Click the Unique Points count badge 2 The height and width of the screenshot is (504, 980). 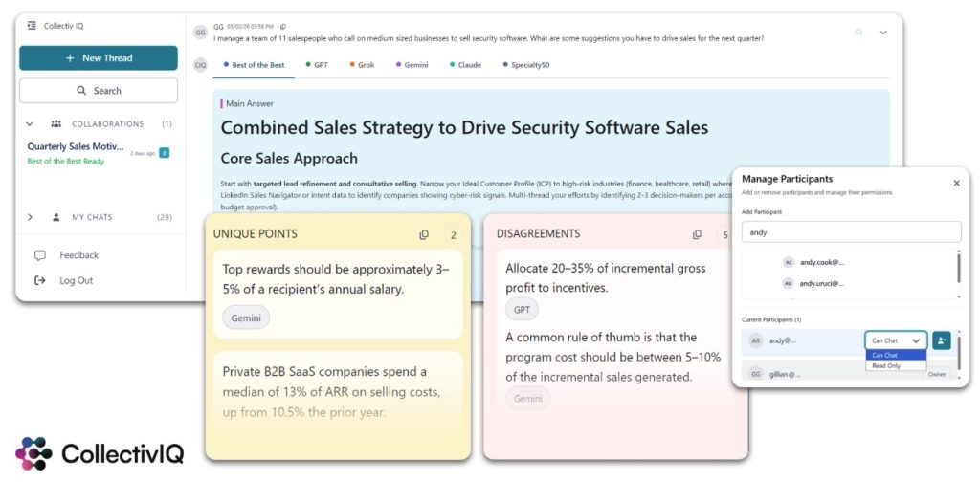click(x=453, y=235)
